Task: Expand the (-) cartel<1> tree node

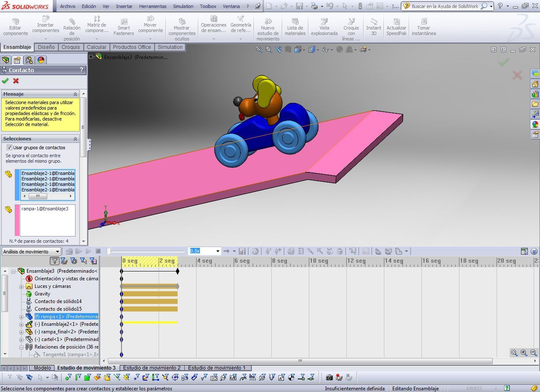Action: 22,340
